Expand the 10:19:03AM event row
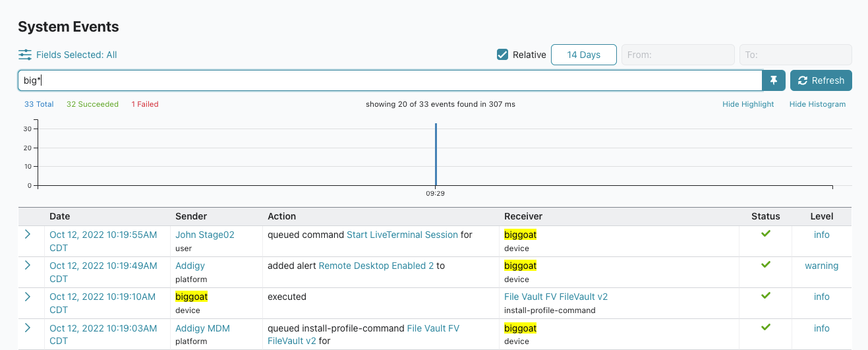The image size is (868, 350). pyautogui.click(x=28, y=328)
